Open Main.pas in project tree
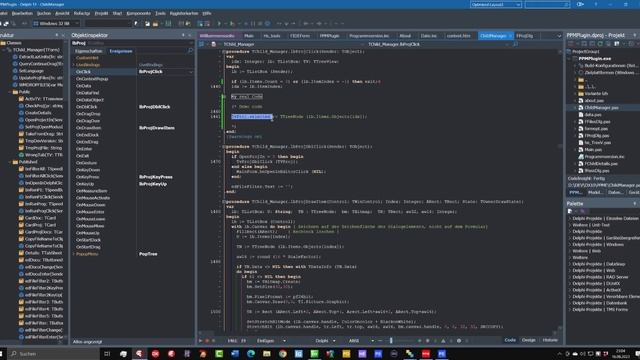Viewport: 640px width, 360px height. [593, 150]
